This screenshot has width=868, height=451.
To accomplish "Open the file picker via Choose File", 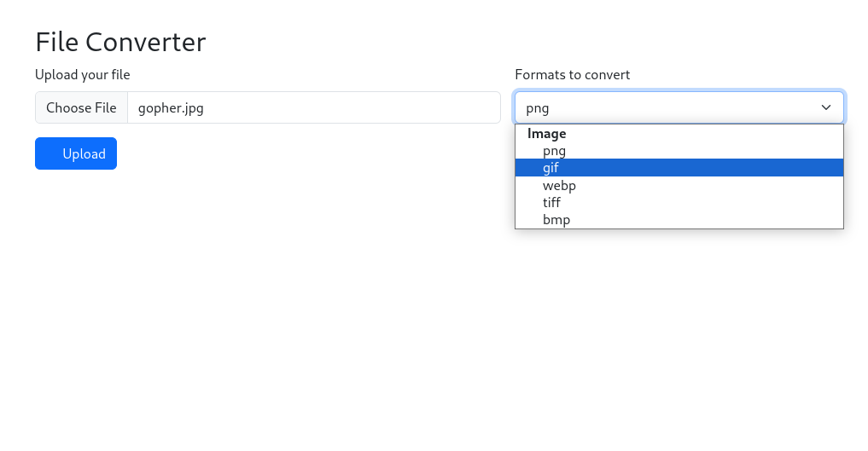I will point(81,107).
